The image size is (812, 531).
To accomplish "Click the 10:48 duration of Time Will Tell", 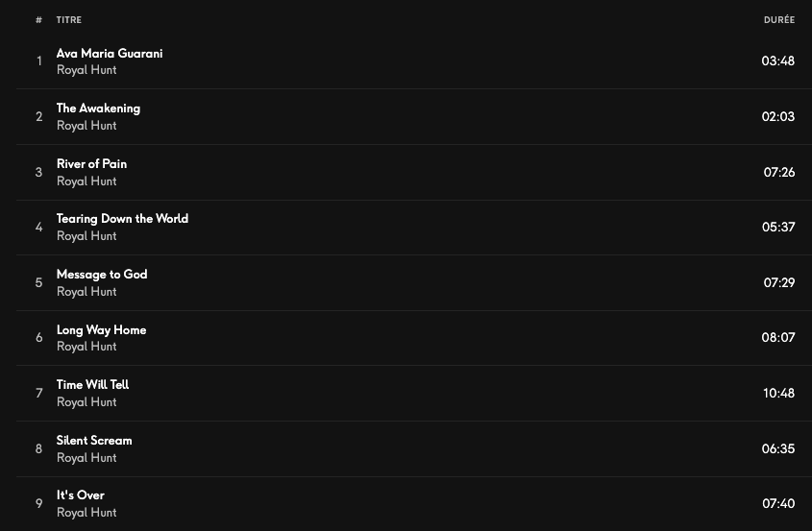I will [x=778, y=394].
